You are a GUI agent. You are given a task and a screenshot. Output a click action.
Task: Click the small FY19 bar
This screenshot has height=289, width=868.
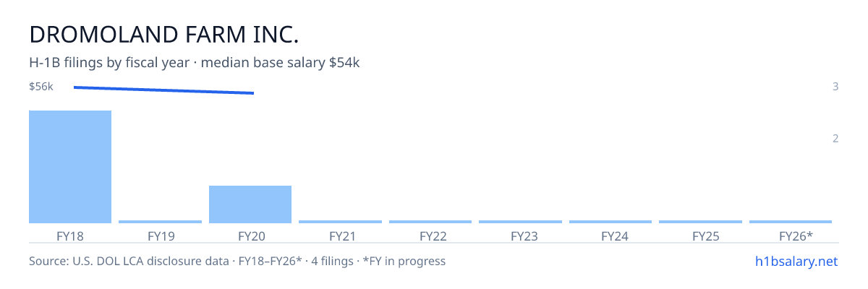click(160, 222)
